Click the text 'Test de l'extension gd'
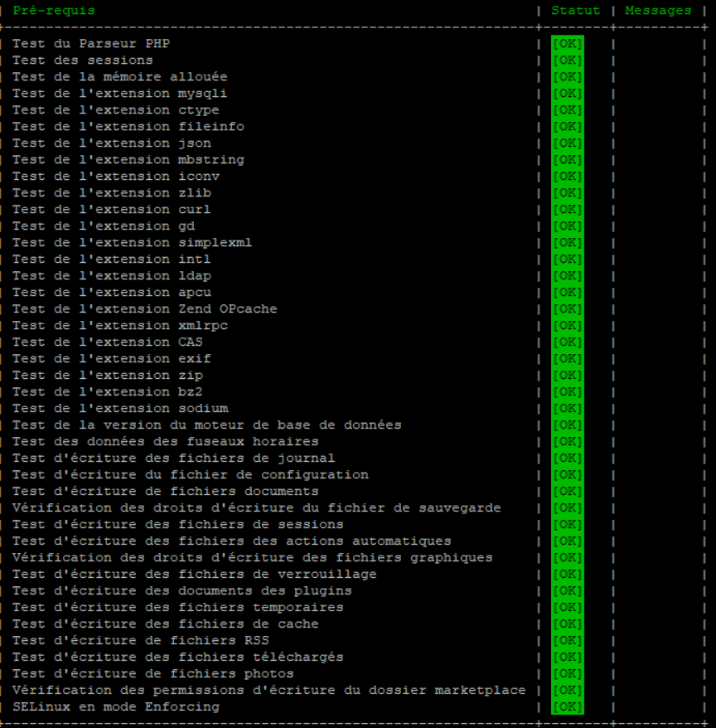 [x=104, y=226]
